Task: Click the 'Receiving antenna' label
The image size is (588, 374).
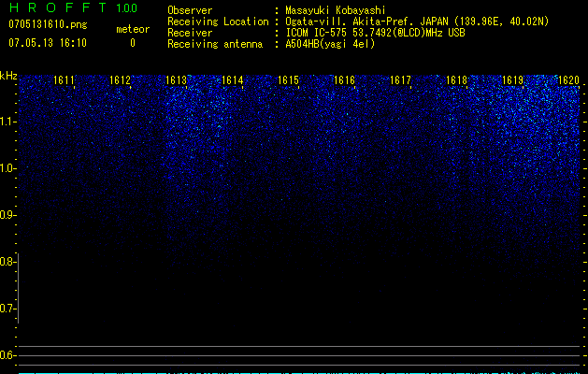Action: pos(215,44)
